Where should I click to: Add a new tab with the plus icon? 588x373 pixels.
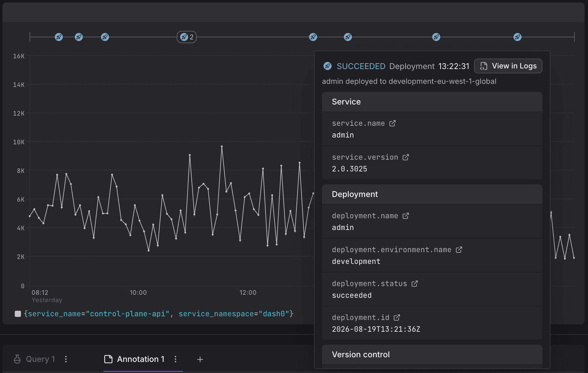pyautogui.click(x=200, y=359)
